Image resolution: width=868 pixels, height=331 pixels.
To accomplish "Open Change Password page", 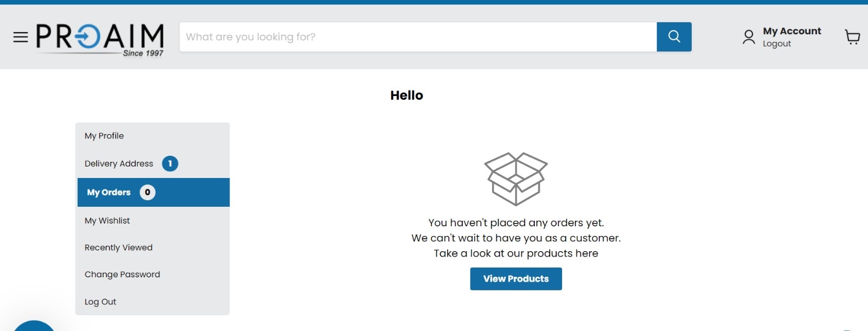I will 122,275.
